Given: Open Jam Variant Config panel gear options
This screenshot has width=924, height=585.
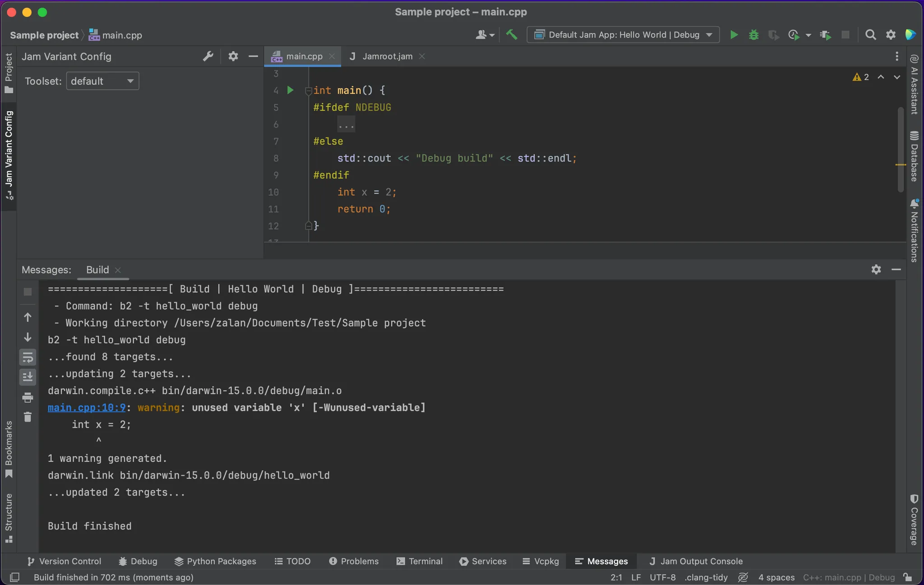Looking at the screenshot, I should click(x=233, y=56).
